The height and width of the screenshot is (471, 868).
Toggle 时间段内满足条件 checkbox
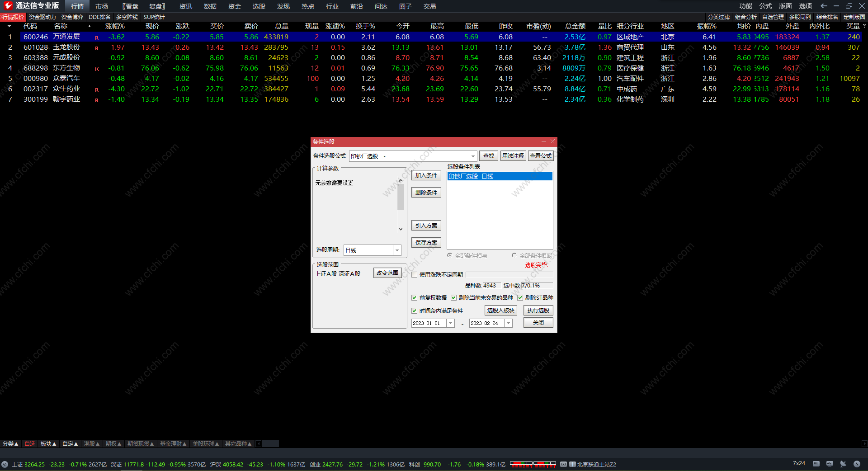click(415, 311)
